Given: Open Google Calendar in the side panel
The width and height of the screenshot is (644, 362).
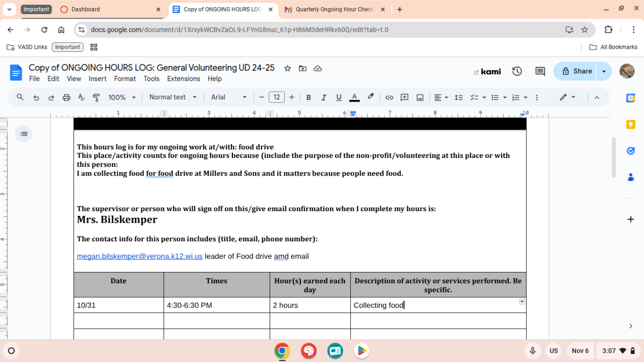Looking at the screenshot, I should [x=630, y=98].
